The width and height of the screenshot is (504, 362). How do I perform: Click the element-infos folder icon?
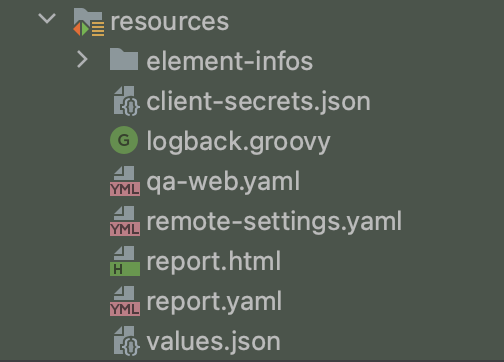(124, 59)
